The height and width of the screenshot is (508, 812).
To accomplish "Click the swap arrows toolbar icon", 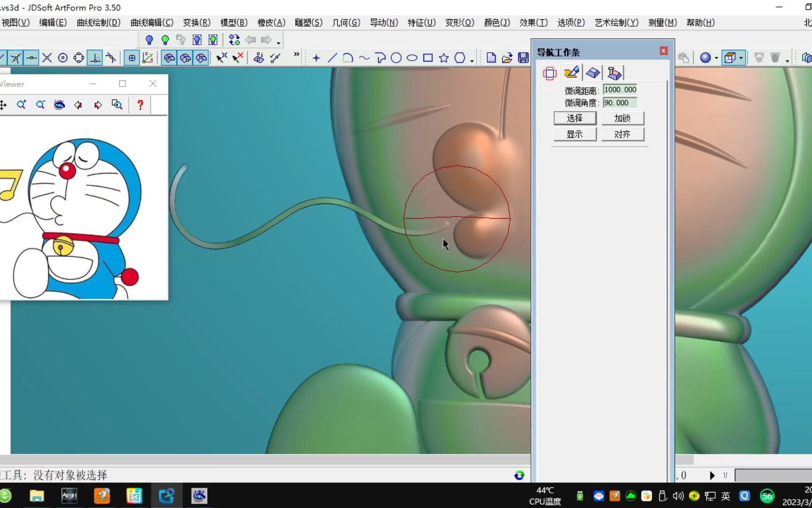I will point(234,40).
